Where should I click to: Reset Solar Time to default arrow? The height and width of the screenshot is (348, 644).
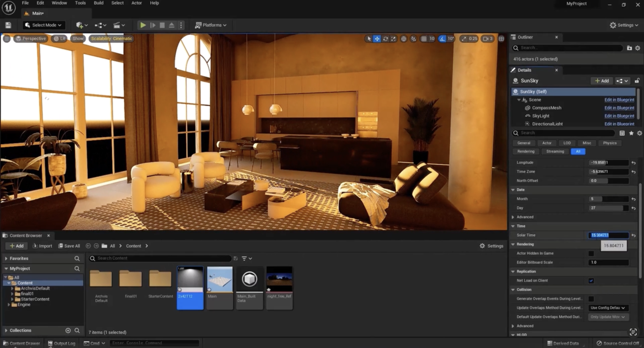click(633, 235)
